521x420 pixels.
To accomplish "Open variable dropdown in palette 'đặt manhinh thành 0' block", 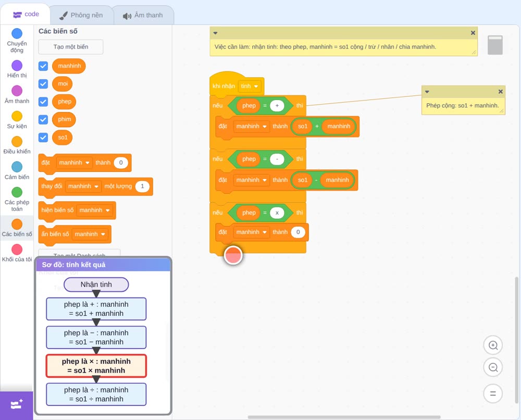I will (74, 163).
